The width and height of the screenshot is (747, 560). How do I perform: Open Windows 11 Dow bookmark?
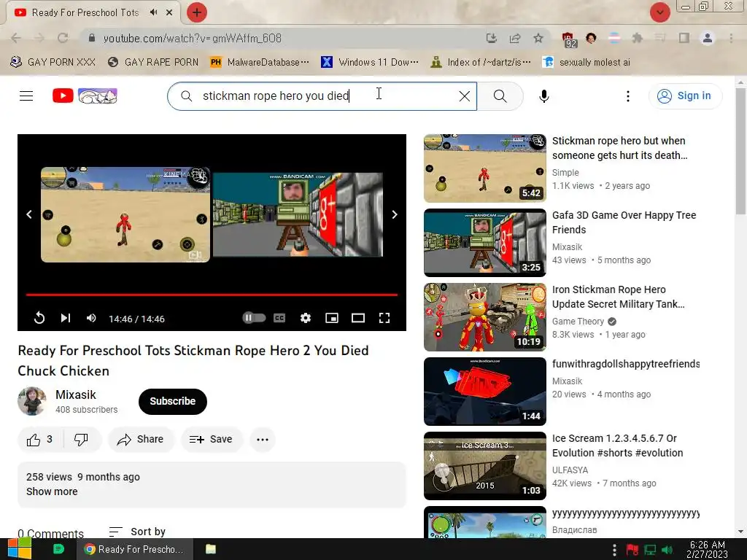[x=369, y=63]
